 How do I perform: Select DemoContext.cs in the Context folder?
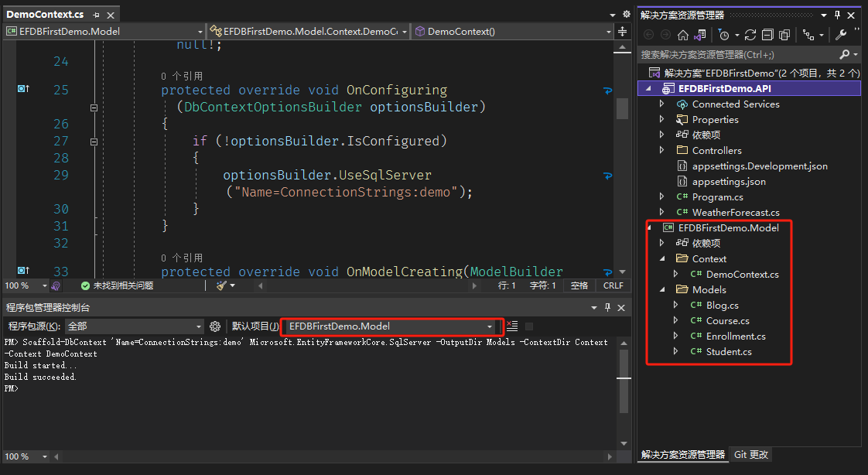pos(742,274)
